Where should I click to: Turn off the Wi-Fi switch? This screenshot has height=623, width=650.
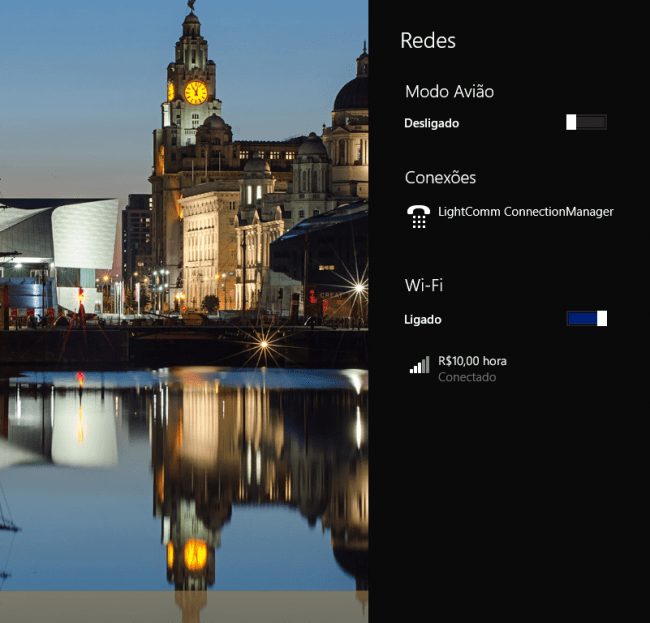pyautogui.click(x=587, y=318)
